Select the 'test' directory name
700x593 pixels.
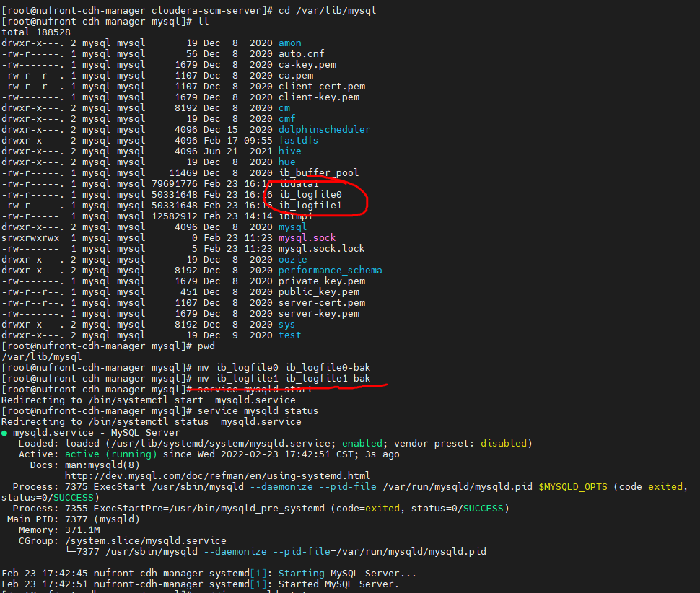point(289,335)
